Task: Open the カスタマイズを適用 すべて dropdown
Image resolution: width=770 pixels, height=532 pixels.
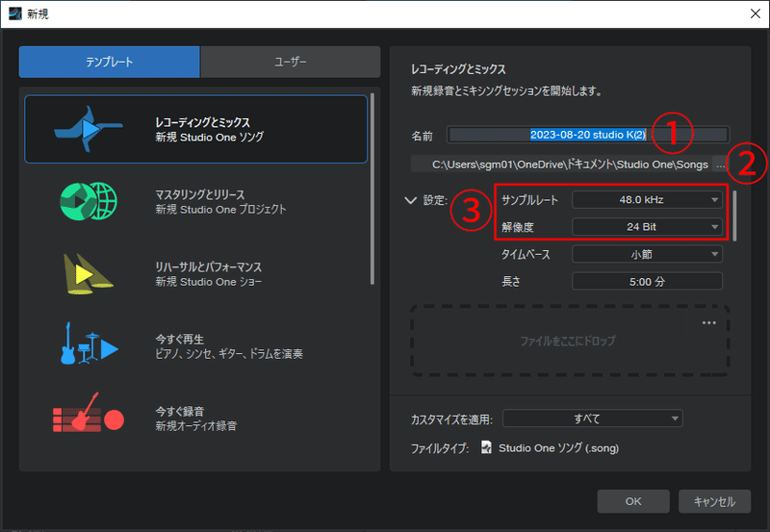Action: (x=592, y=418)
